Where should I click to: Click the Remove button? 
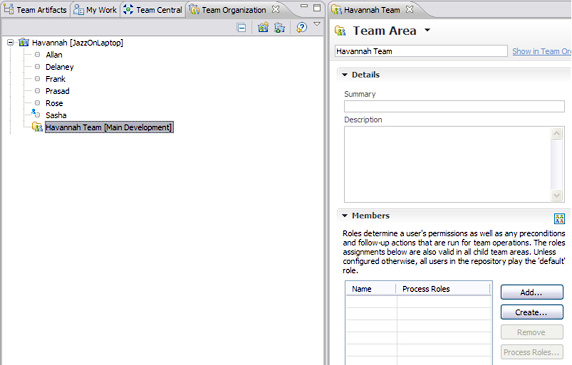click(532, 332)
